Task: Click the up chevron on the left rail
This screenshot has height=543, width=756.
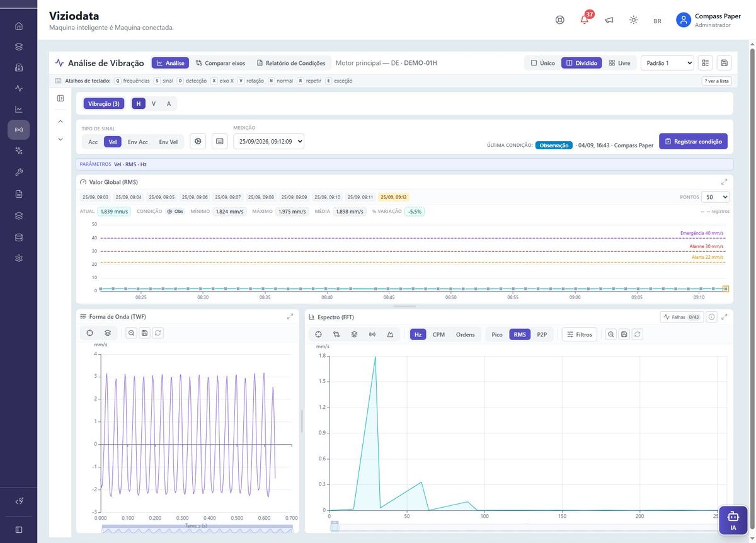Action: pos(60,121)
